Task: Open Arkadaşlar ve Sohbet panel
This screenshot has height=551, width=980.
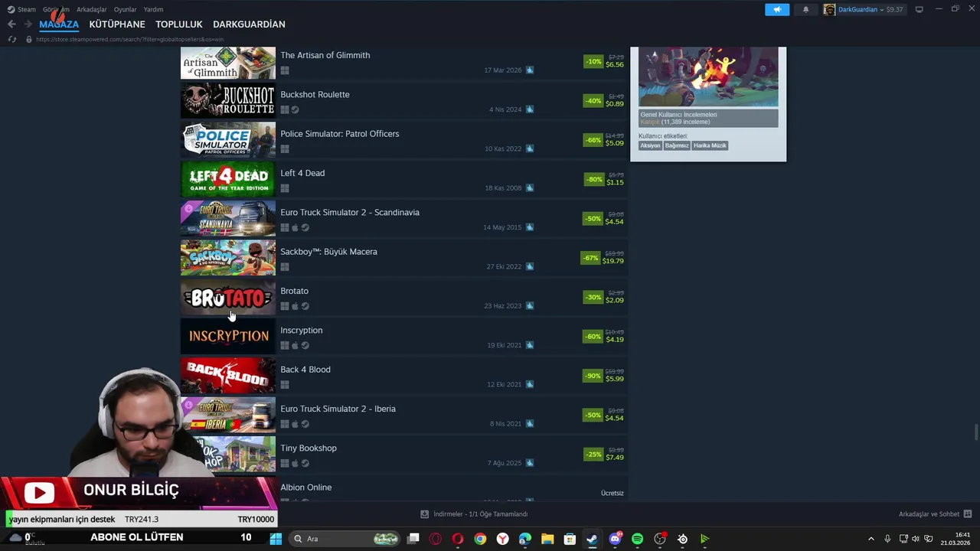Action: [935, 514]
